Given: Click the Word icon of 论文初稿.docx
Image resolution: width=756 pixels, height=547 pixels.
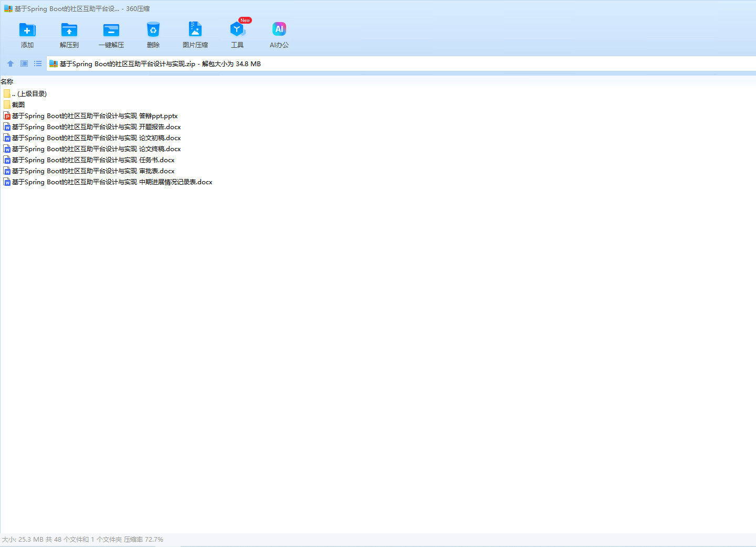Looking at the screenshot, I should click(x=7, y=138).
